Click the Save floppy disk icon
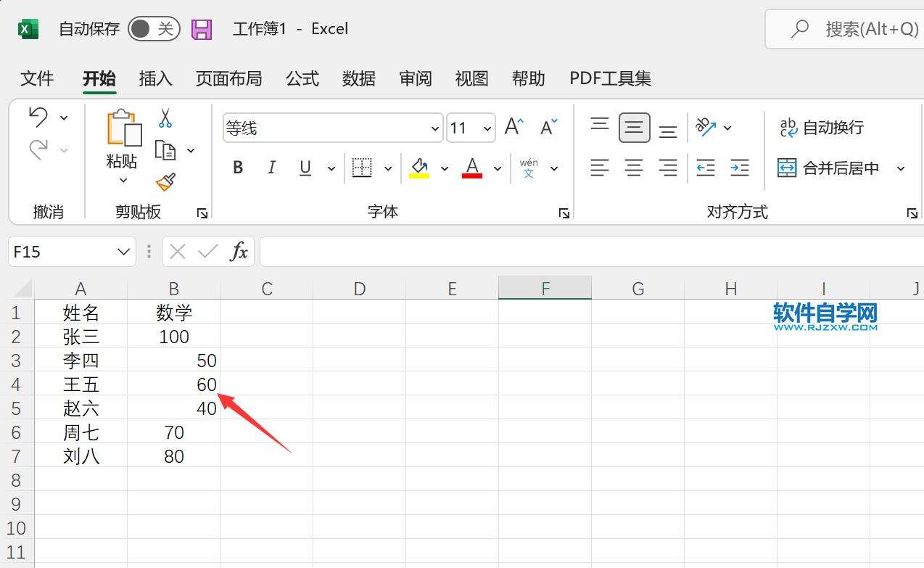 (202, 29)
